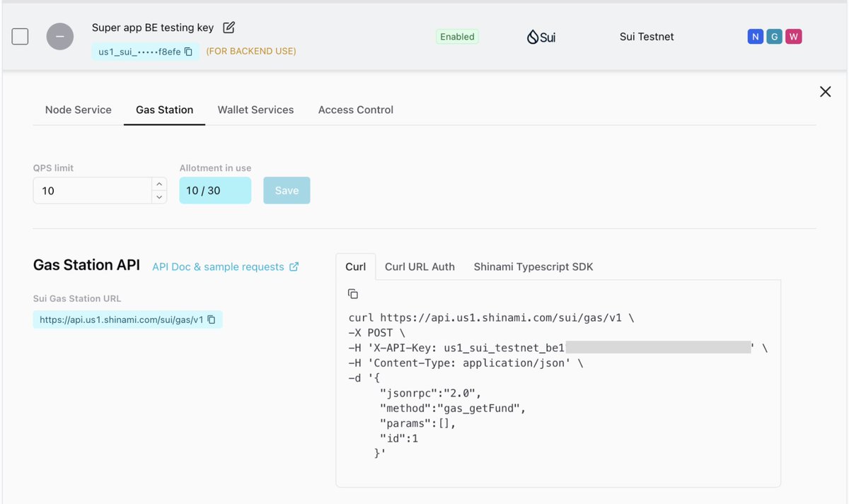Click the -X POST code line
This screenshot has width=849, height=504.
[x=379, y=333]
